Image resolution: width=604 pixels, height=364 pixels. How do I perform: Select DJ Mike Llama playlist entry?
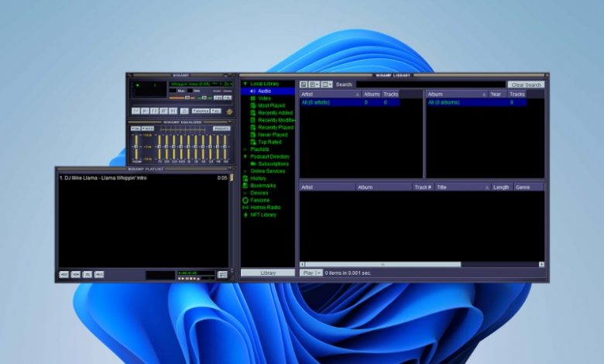143,178
